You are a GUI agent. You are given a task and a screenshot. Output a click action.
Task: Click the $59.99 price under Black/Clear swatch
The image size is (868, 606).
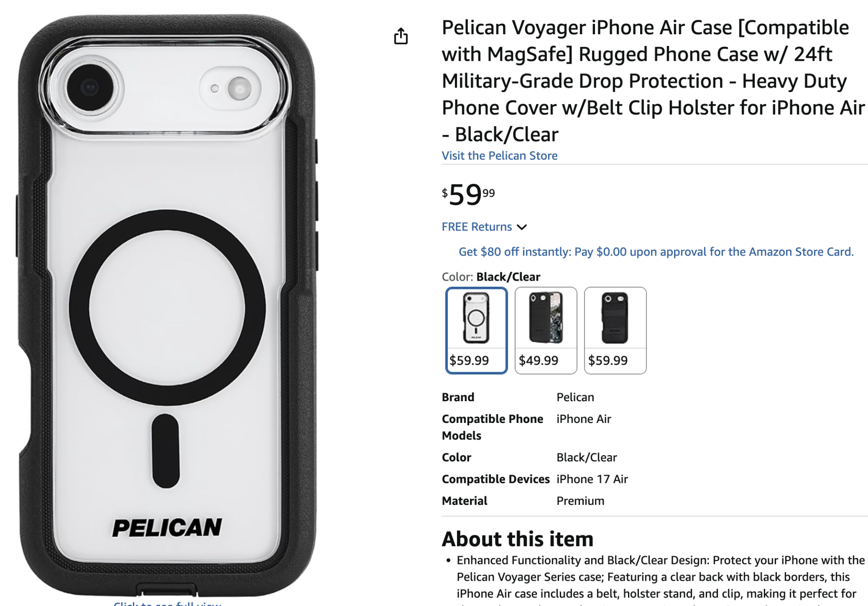(x=469, y=360)
